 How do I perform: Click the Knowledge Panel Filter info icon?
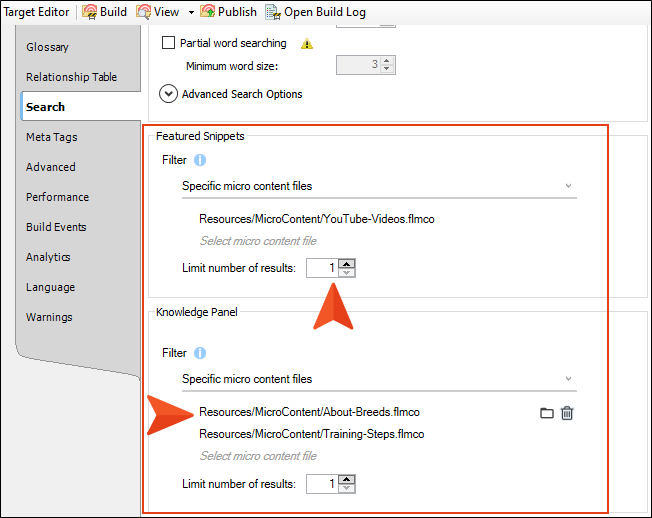pos(200,353)
